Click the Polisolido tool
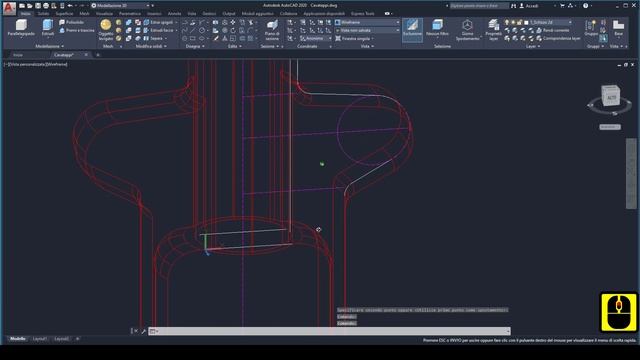640x360 pixels. tap(72, 22)
